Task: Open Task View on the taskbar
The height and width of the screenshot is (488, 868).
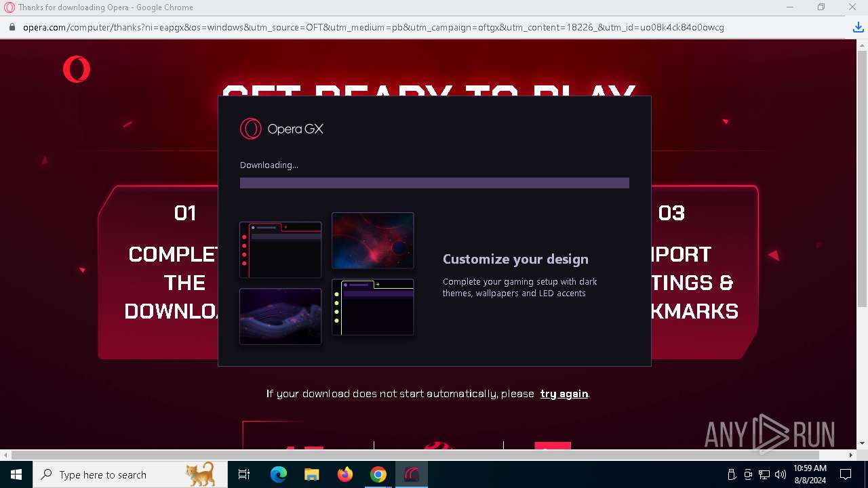Action: click(244, 474)
